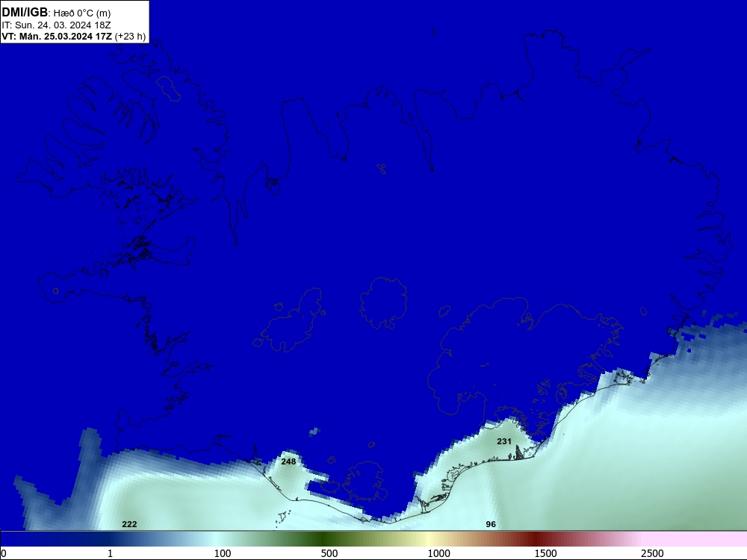
Task: Pick the light cyan color above 100
Action: [x=215, y=539]
